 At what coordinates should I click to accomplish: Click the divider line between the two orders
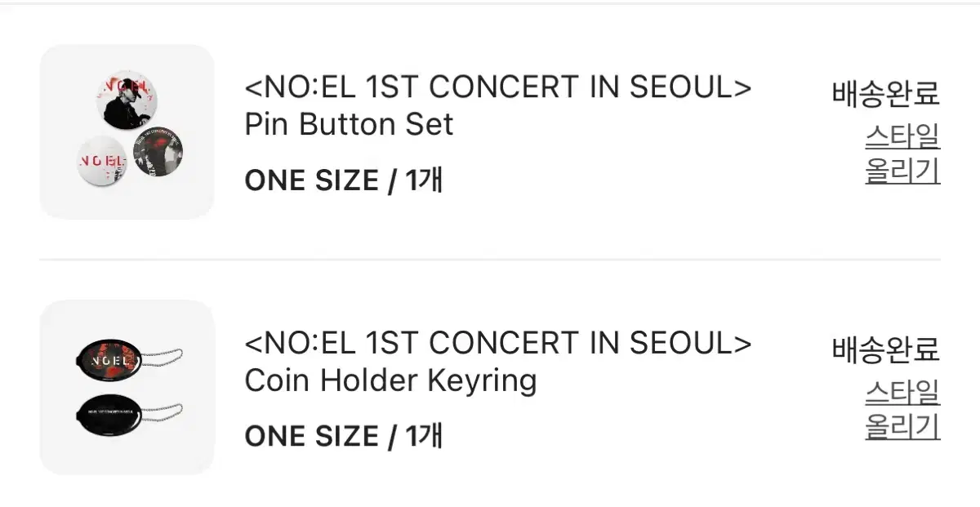pyautogui.click(x=490, y=260)
